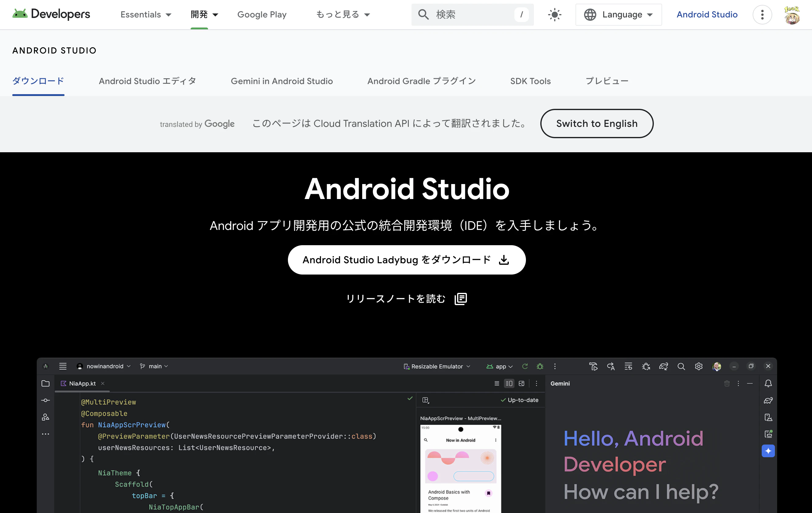Switch to Android Studio エディタ tab
Image resolution: width=812 pixels, height=513 pixels.
pos(147,81)
